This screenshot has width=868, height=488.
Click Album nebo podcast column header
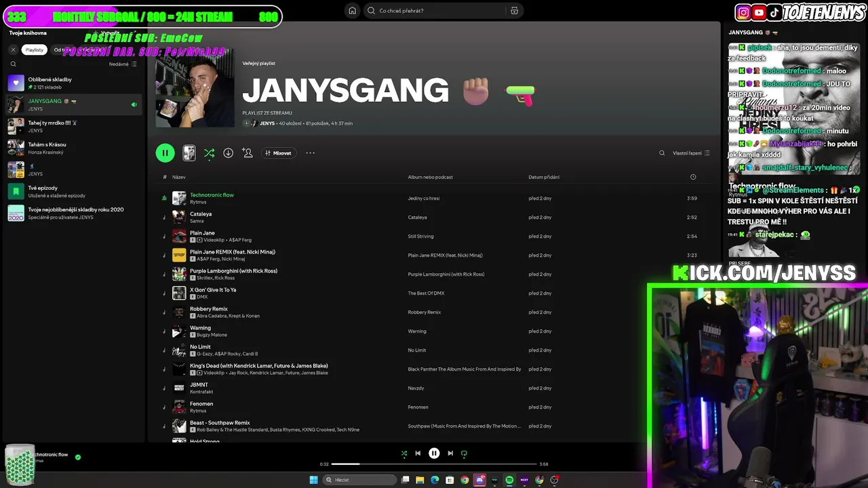click(430, 177)
